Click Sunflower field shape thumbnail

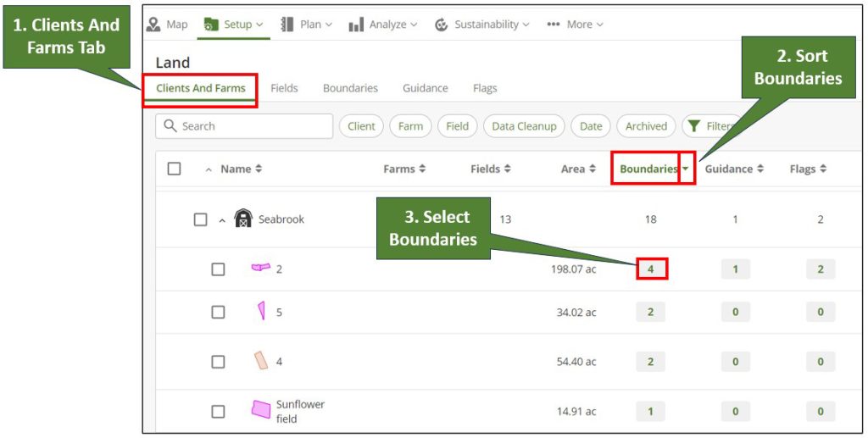261,410
